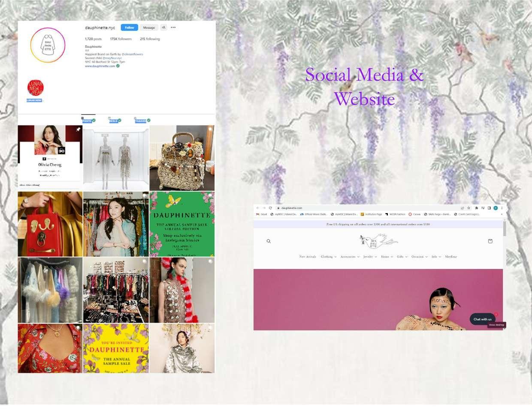Reload the dauphinette.com page

coord(270,208)
